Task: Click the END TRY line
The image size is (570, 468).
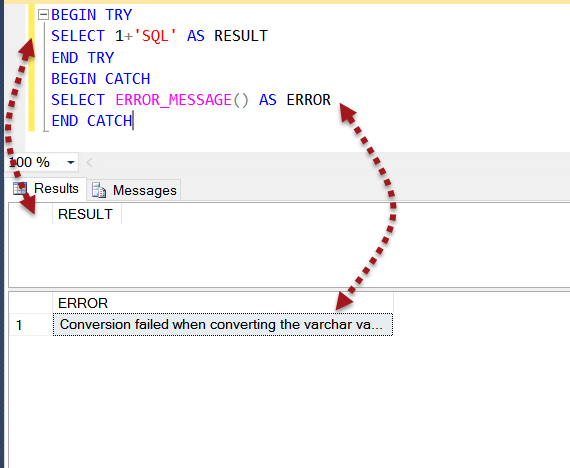Action: tap(83, 57)
